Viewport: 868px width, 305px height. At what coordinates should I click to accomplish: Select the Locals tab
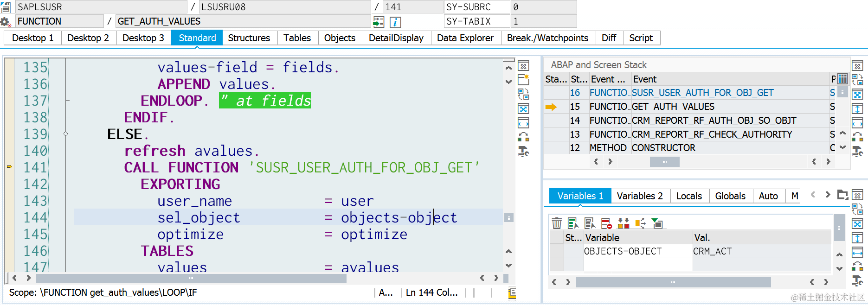689,196
